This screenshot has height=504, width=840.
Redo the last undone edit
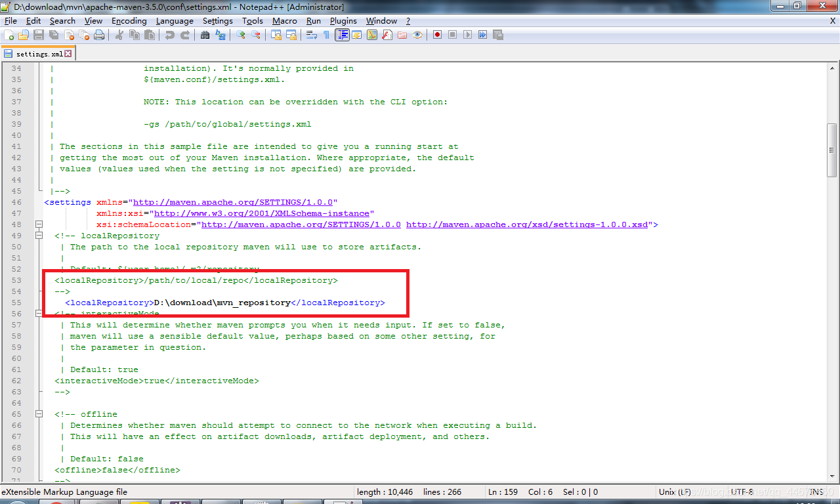tap(185, 35)
